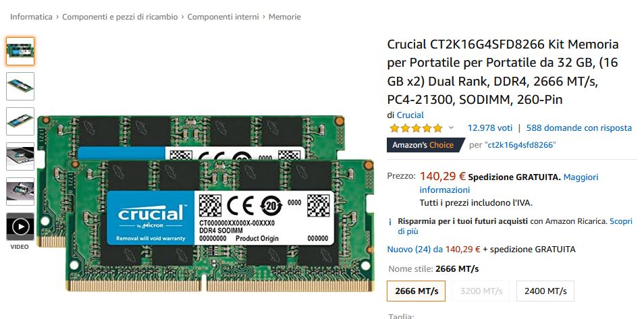Screen dimensions: 644x319
Task: Open the Memorie breadcrumb link
Action: (x=285, y=17)
